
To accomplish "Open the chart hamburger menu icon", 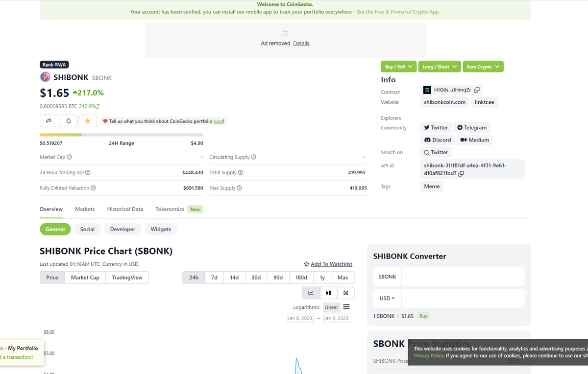I will 346,307.
